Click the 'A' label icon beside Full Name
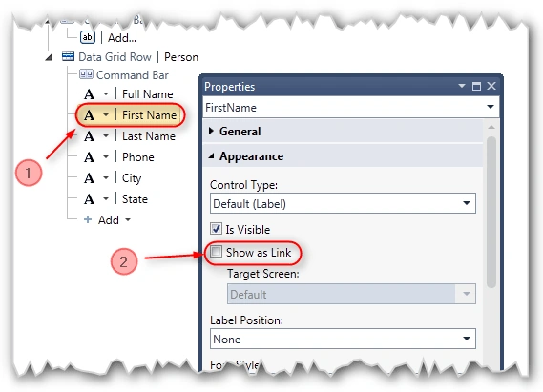The height and width of the screenshot is (392, 543). tap(89, 94)
